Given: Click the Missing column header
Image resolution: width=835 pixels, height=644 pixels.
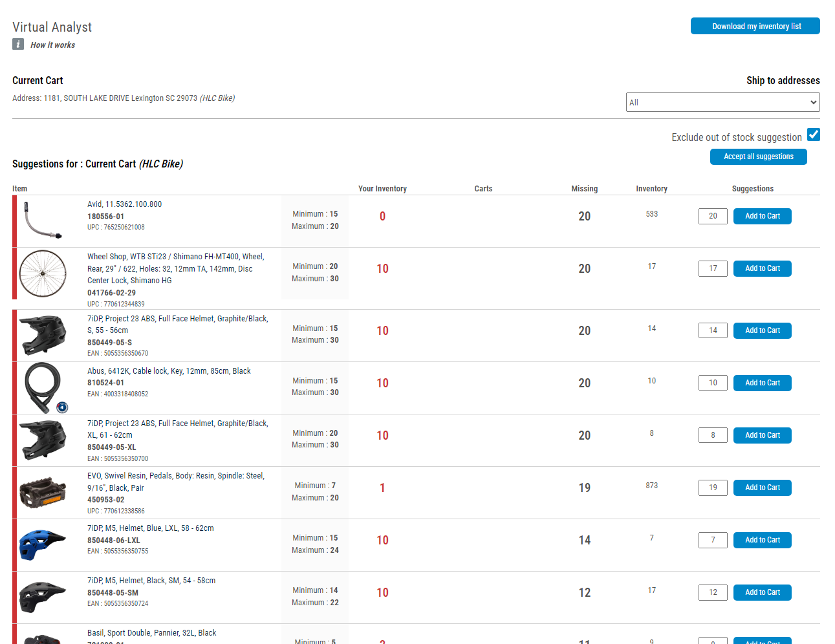Looking at the screenshot, I should coord(584,189).
